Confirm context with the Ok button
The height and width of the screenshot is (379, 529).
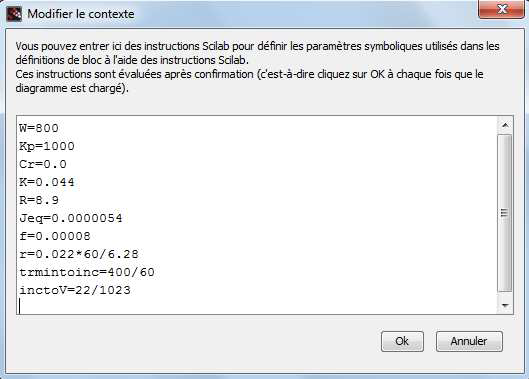402,341
